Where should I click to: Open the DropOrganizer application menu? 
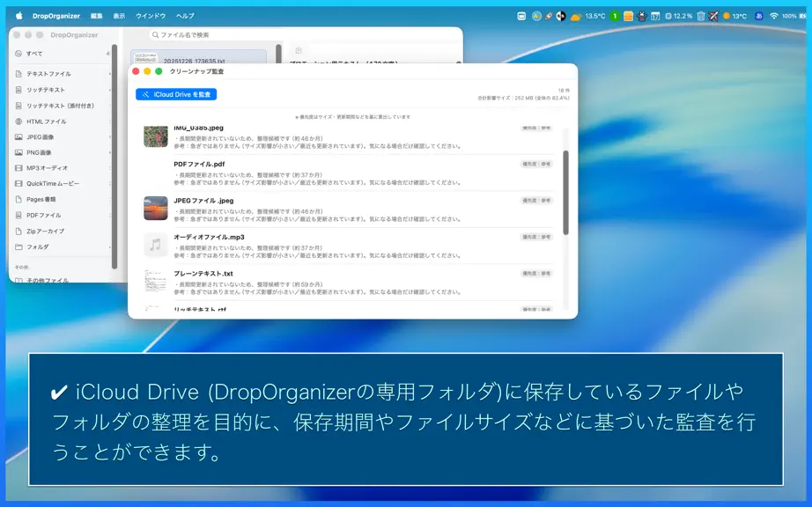click(x=56, y=16)
